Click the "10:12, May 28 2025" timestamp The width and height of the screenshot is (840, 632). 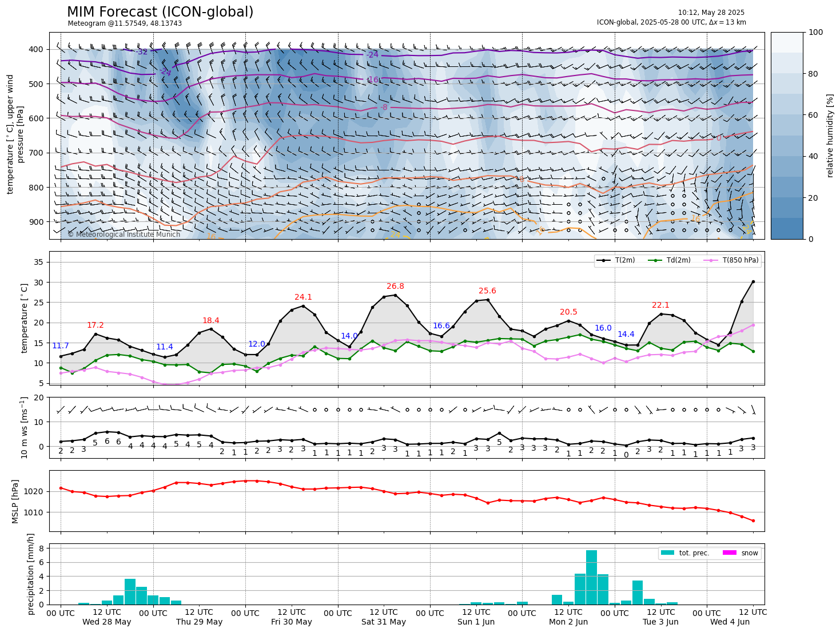click(x=711, y=13)
